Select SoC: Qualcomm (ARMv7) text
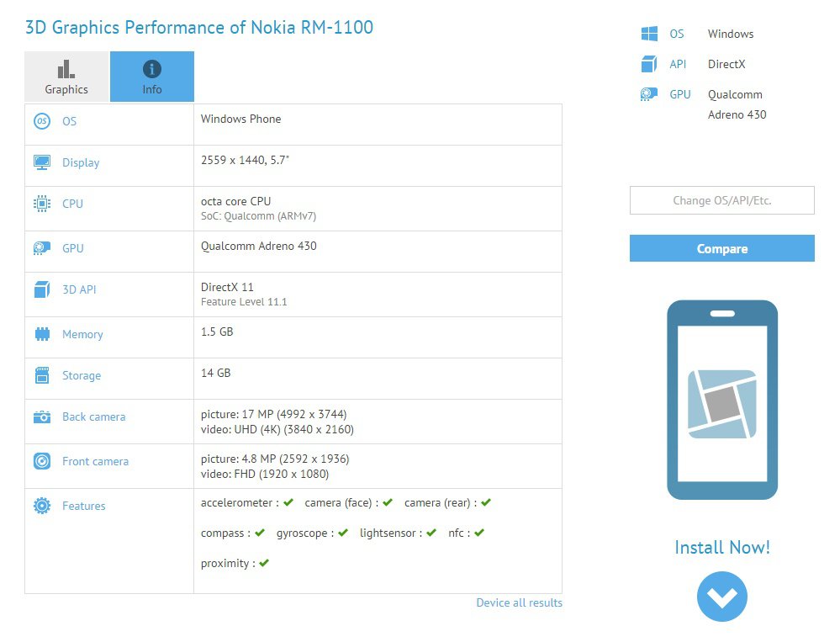840x642 pixels. point(258,216)
